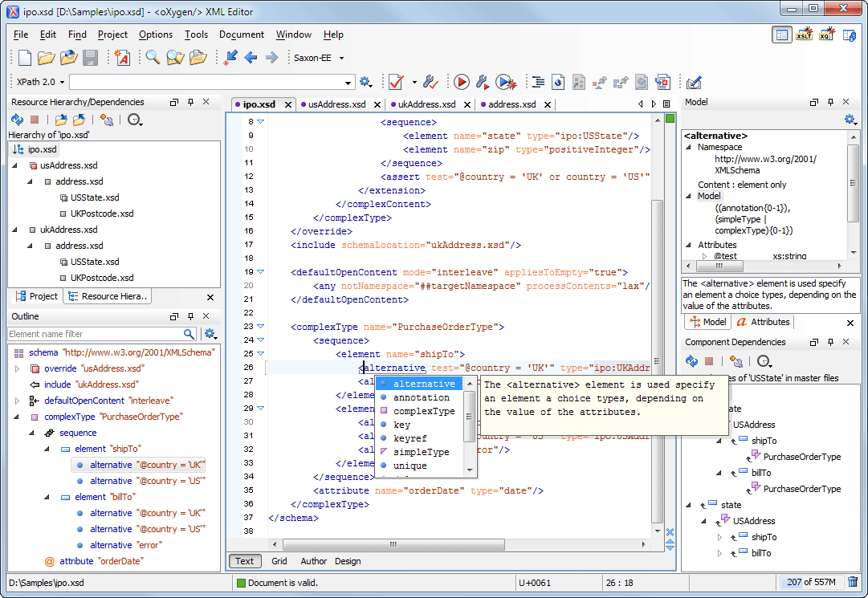Open the File menu
868x598 pixels.
[21, 35]
